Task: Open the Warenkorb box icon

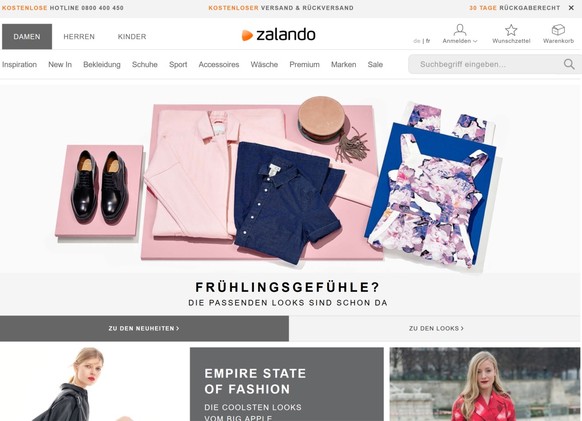Action: pyautogui.click(x=558, y=30)
